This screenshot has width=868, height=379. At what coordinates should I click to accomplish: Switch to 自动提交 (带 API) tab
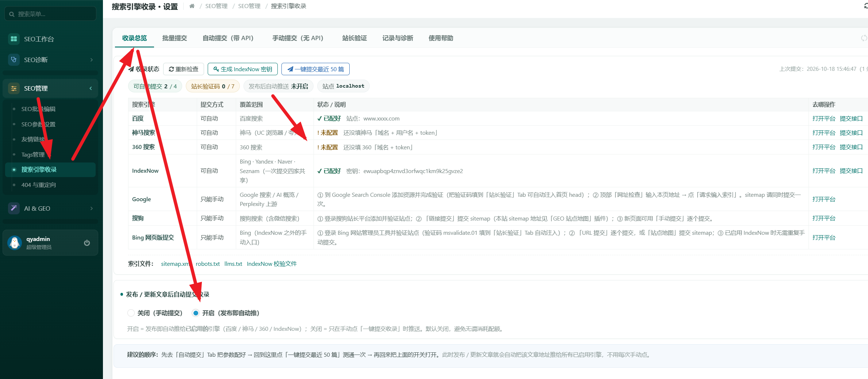[x=228, y=38]
